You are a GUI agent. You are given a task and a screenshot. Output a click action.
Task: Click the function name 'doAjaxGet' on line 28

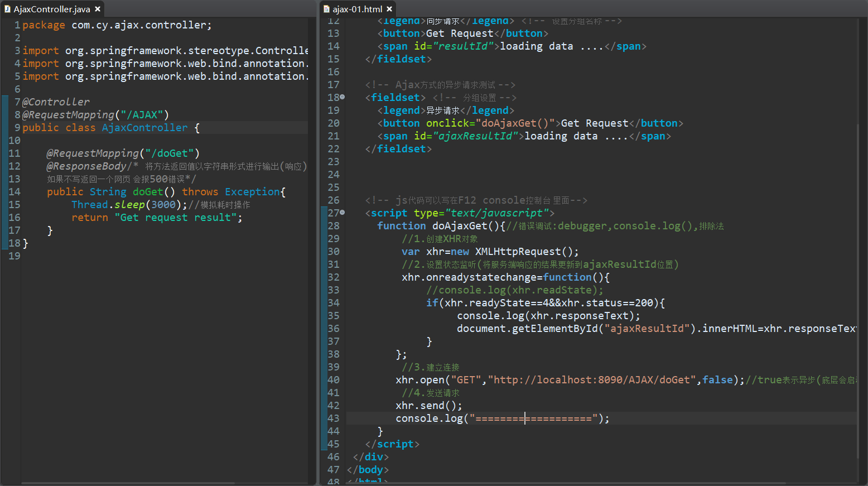(460, 226)
